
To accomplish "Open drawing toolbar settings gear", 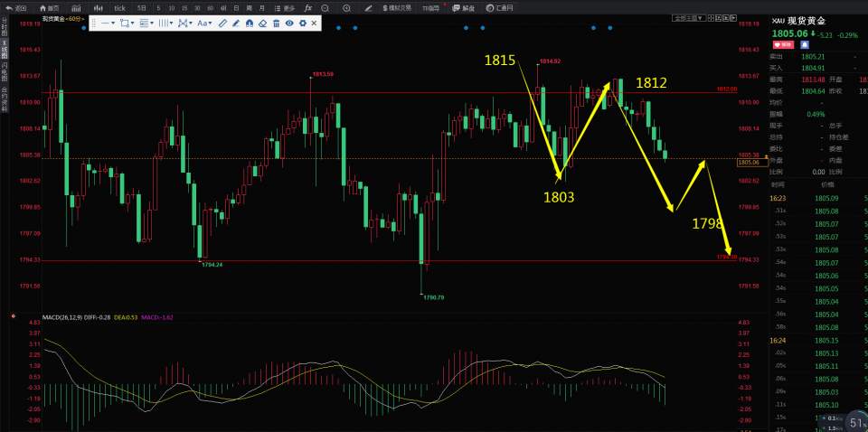I will pyautogui.click(x=303, y=23).
